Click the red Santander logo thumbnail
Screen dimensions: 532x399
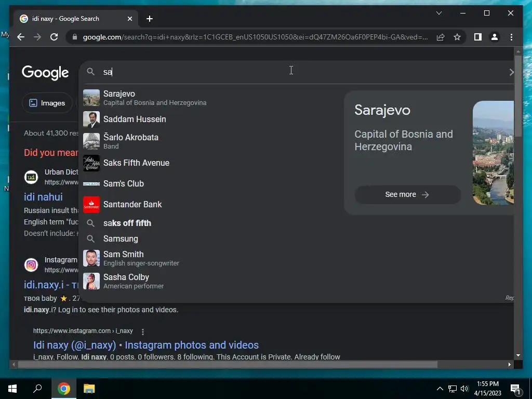tap(91, 205)
